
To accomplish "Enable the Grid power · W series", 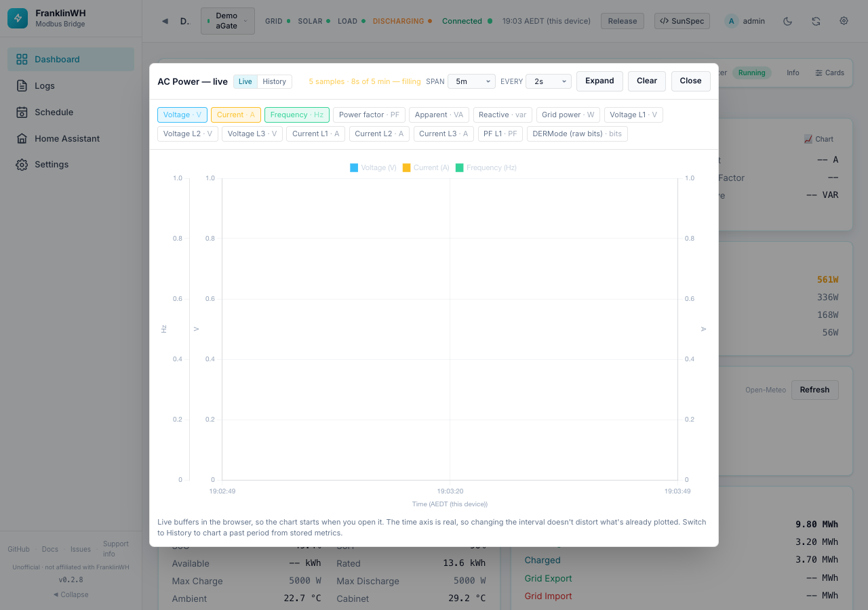I will point(568,115).
